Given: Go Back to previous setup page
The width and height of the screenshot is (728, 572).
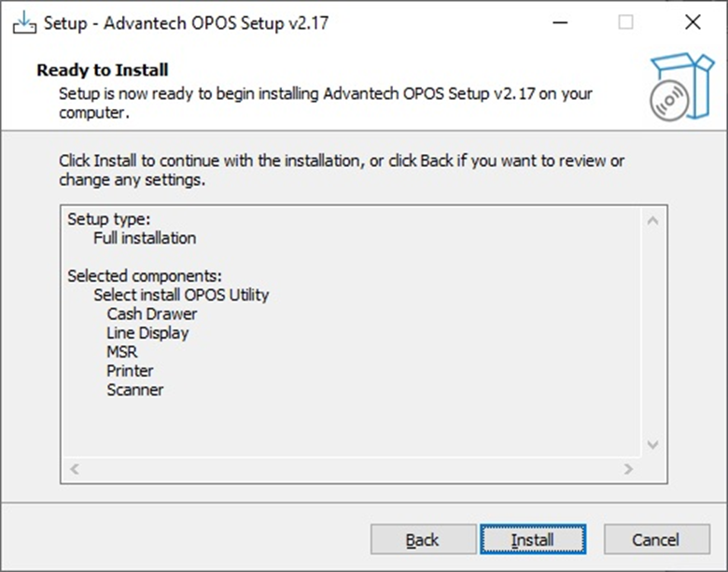Looking at the screenshot, I should tap(423, 539).
